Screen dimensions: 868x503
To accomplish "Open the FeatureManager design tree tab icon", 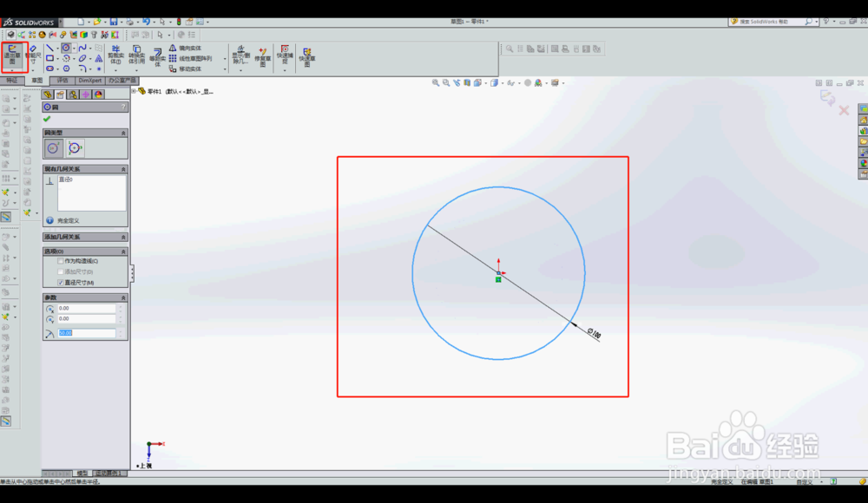I will (48, 95).
